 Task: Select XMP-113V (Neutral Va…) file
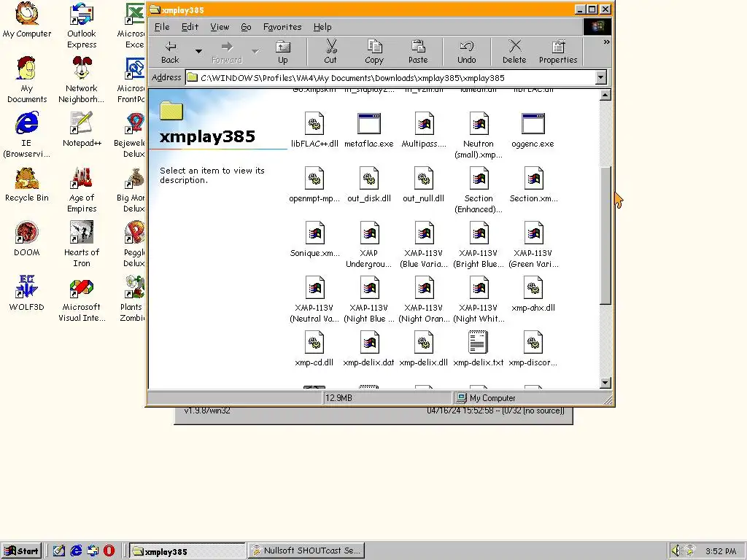tap(314, 300)
